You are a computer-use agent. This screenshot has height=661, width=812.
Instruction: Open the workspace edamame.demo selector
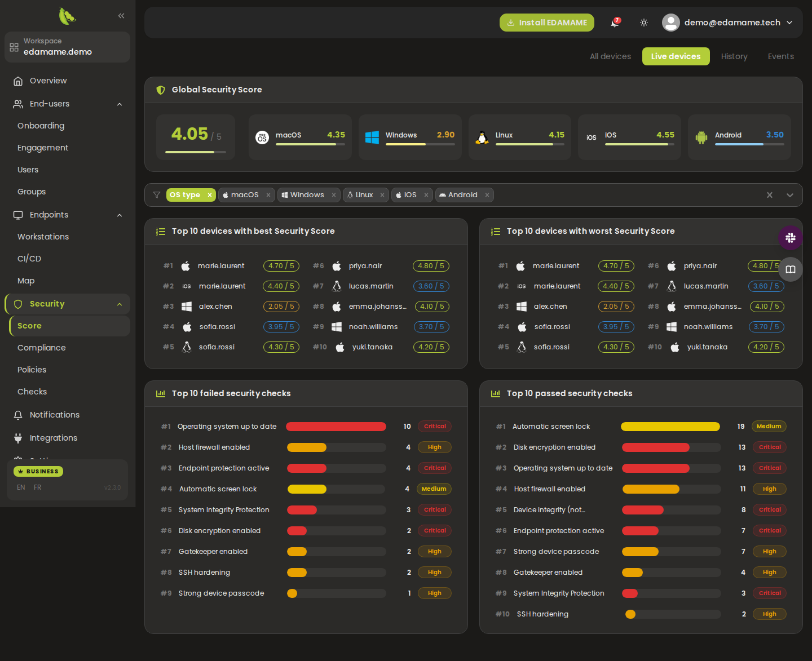(x=67, y=47)
